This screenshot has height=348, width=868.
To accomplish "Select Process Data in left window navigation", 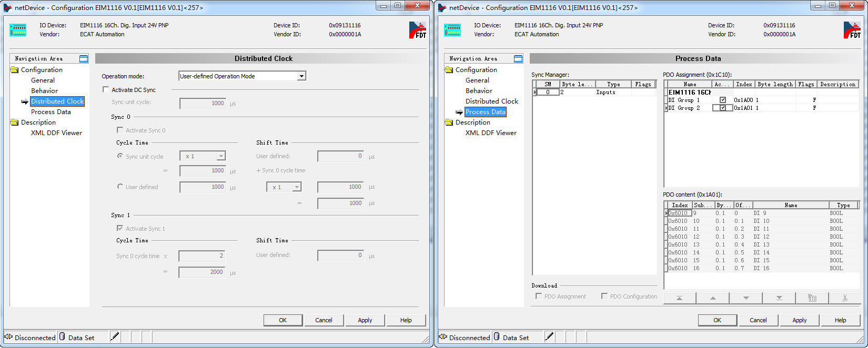I will [51, 112].
